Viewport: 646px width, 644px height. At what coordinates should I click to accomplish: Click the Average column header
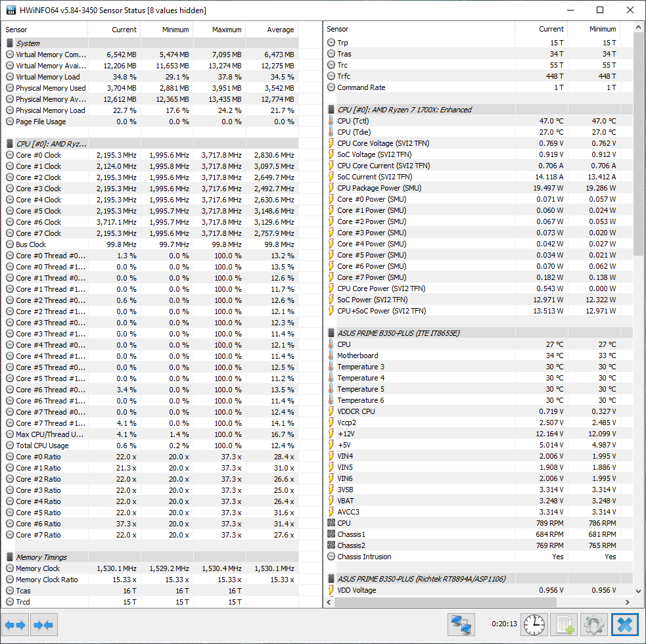272,30
